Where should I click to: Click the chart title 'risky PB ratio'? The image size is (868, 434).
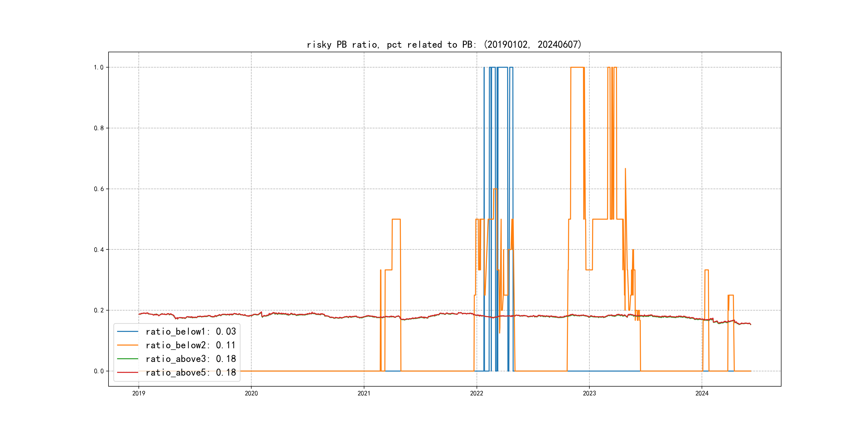444,45
